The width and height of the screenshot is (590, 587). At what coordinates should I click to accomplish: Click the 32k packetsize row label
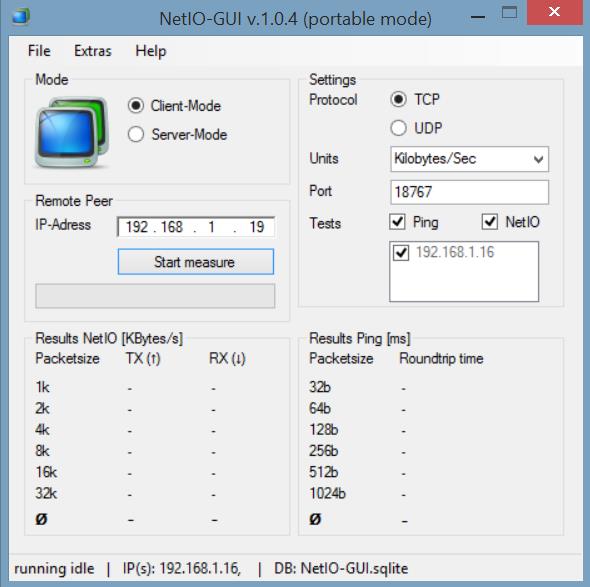[x=46, y=493]
